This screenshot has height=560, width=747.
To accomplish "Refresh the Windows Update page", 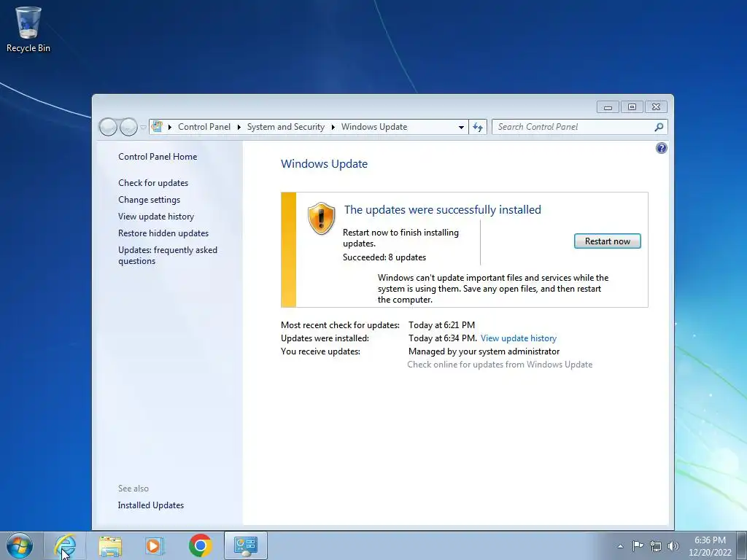I will pos(478,127).
